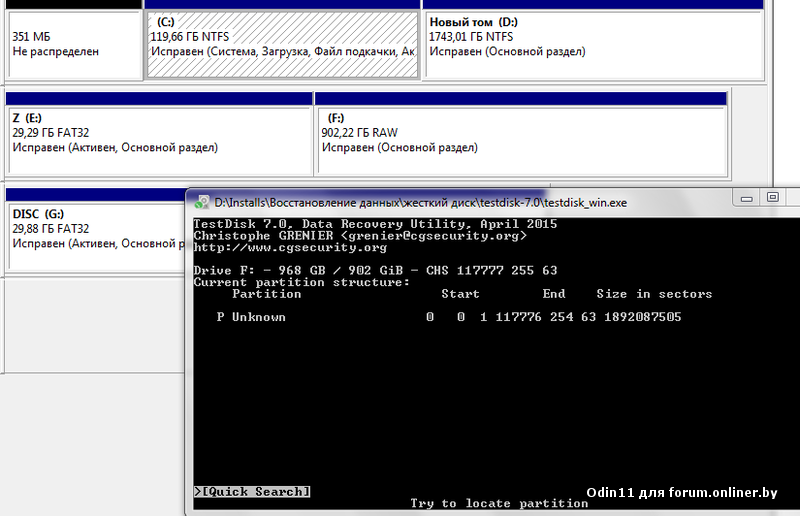Maximize the TestDisk console window
This screenshot has height=516, width=800.
(x=773, y=198)
